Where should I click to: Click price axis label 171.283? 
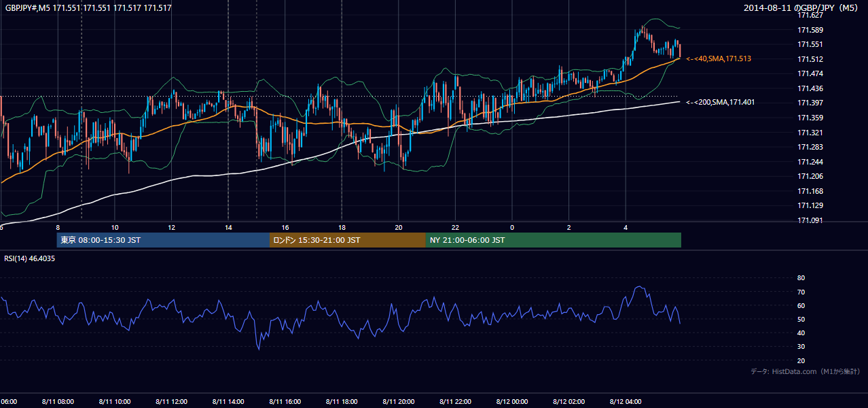[810, 147]
